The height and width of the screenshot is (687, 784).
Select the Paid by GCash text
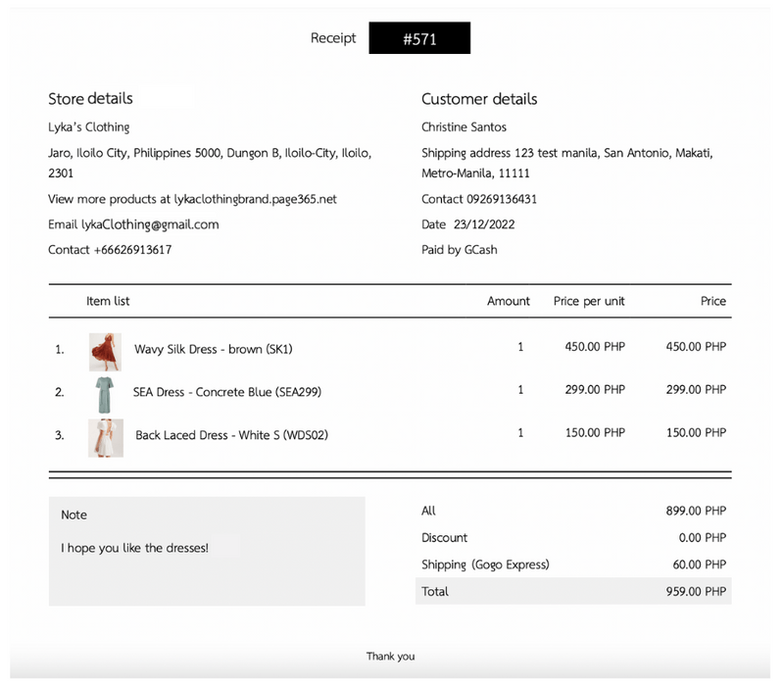click(459, 250)
